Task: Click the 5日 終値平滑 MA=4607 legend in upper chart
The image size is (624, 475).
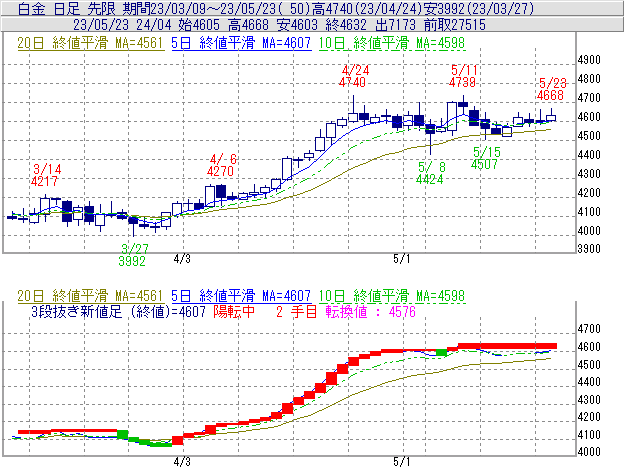Action: tap(241, 43)
